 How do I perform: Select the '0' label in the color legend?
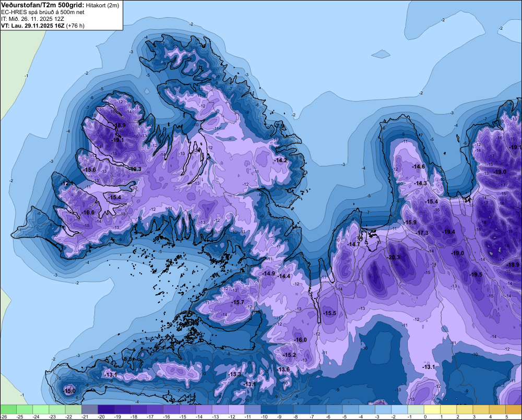coord(425,417)
